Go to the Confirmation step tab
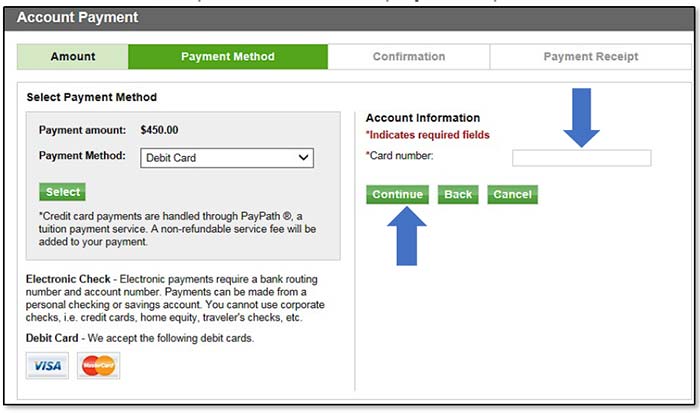The image size is (700, 413). pyautogui.click(x=408, y=57)
